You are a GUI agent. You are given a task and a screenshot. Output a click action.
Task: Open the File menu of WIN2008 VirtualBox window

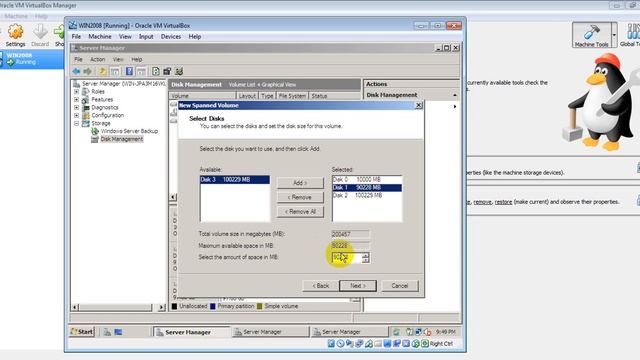pos(76,37)
